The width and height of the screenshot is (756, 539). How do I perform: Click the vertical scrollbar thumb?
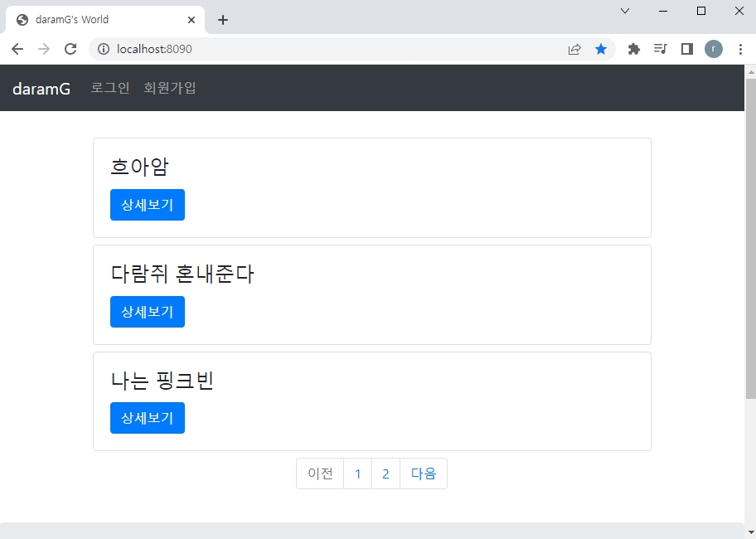[751, 238]
